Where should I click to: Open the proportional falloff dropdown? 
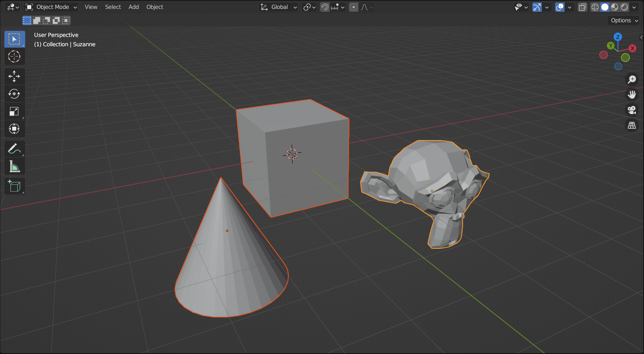coord(367,7)
